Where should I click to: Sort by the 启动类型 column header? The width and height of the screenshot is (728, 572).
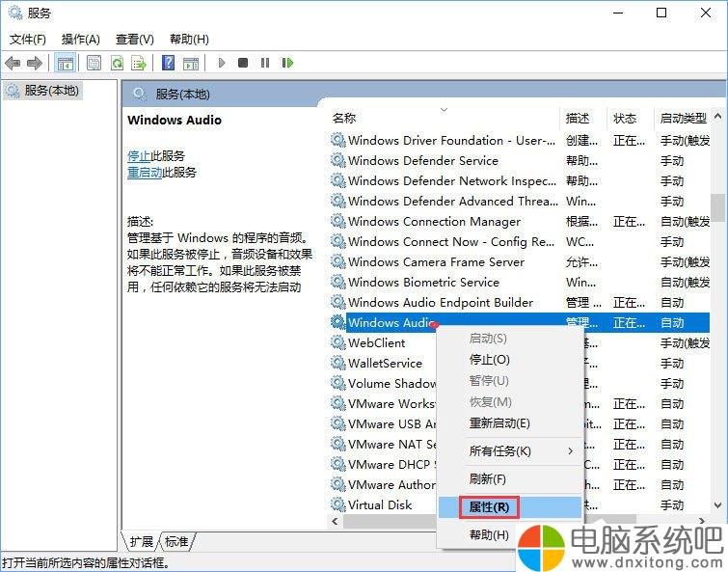pos(683,118)
